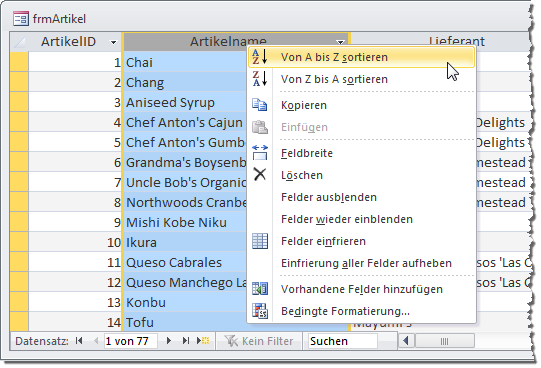Click ArtikelID cell with value 9
Screen dimensions: 541x368
(x=75, y=222)
